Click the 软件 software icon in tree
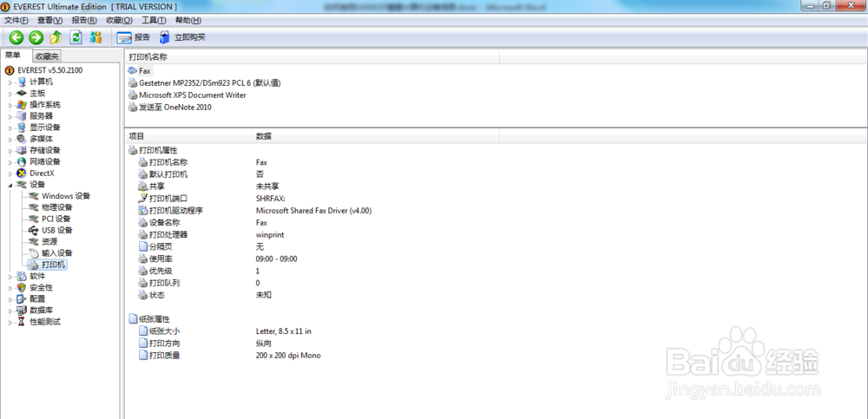The height and width of the screenshot is (419, 868). coord(21,276)
